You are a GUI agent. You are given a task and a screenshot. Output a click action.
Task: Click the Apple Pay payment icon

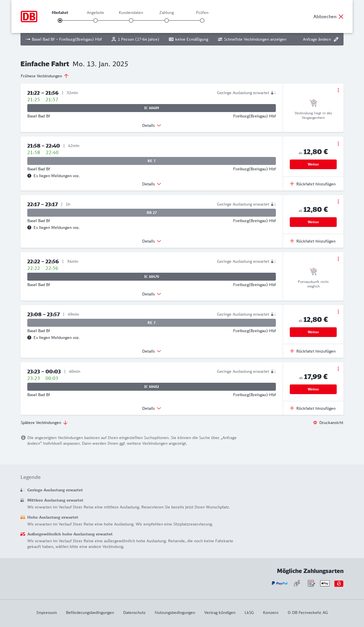pyautogui.click(x=325, y=583)
